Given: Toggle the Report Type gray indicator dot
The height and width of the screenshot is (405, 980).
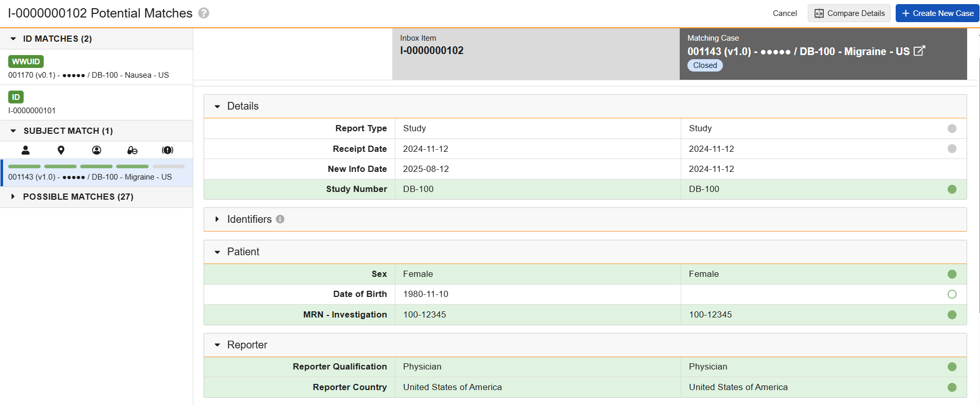Looking at the screenshot, I should pos(952,129).
